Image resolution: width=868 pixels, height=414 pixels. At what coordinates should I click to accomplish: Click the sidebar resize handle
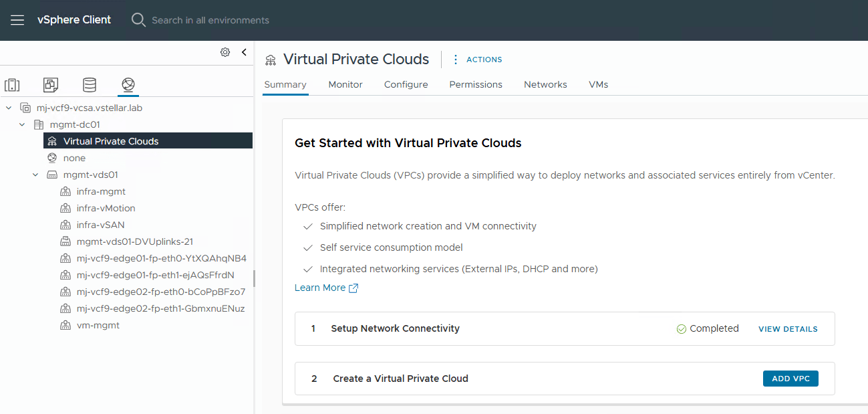point(254,278)
